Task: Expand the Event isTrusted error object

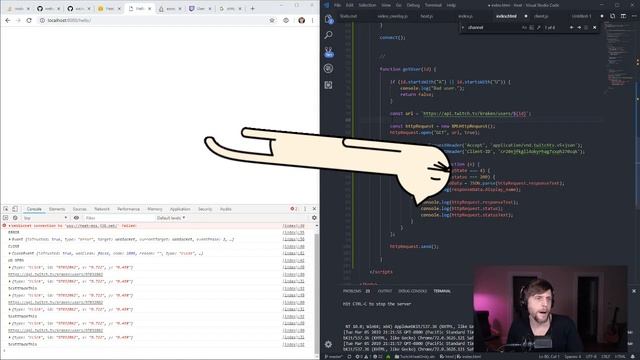Action: (x=9, y=240)
